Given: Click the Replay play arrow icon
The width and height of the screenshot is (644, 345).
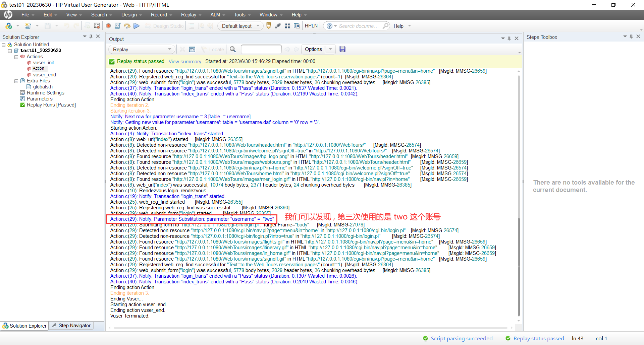Looking at the screenshot, I should coord(136,26).
